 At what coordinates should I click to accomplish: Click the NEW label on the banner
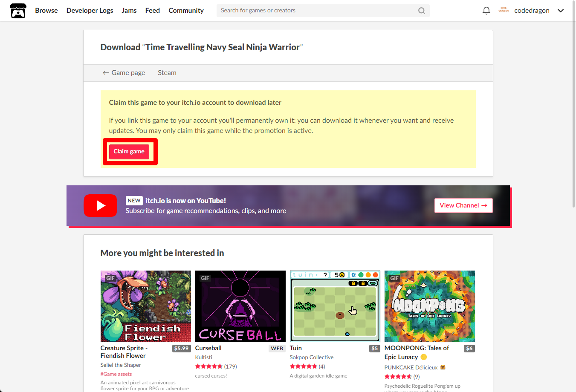coord(134,201)
